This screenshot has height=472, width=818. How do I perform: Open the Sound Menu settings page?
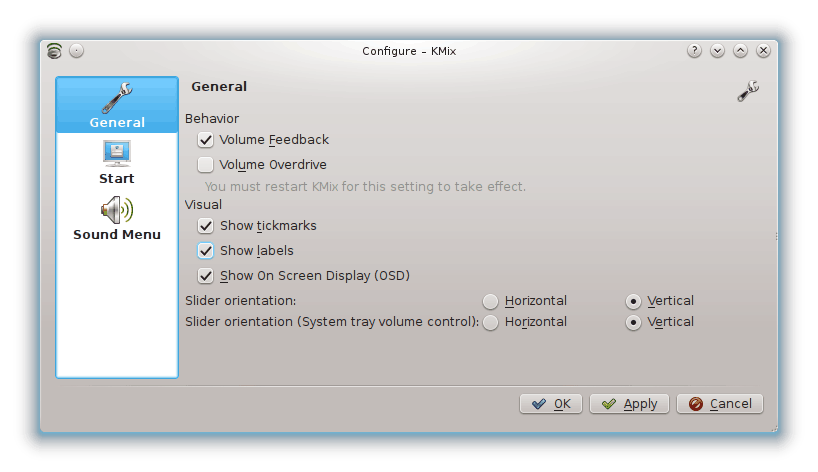[x=117, y=218]
